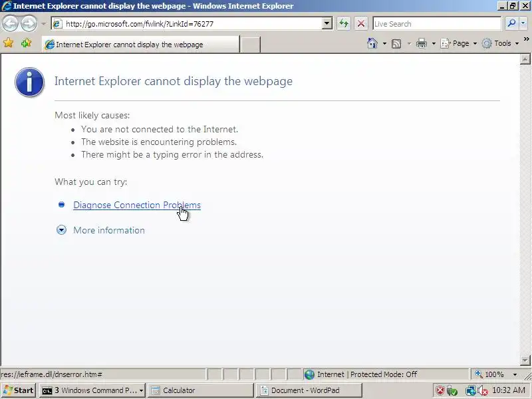Open the Tools menu
Screen dimensions: 532x399
pos(500,43)
